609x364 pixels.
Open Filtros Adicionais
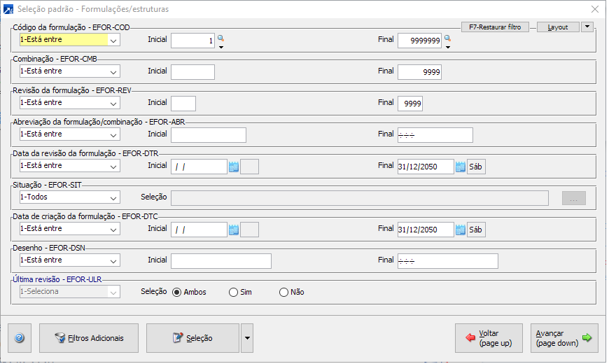(x=89, y=338)
